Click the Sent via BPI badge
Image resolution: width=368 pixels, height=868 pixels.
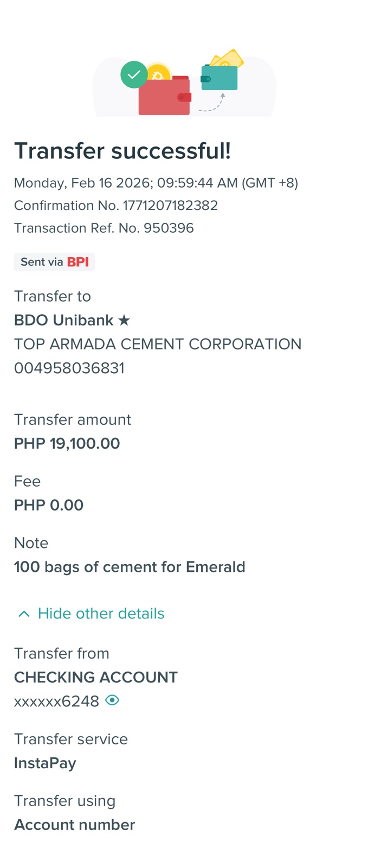coord(54,262)
